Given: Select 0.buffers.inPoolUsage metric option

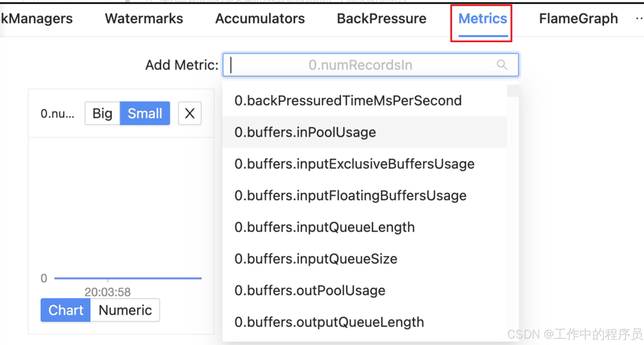Looking at the screenshot, I should click(305, 132).
